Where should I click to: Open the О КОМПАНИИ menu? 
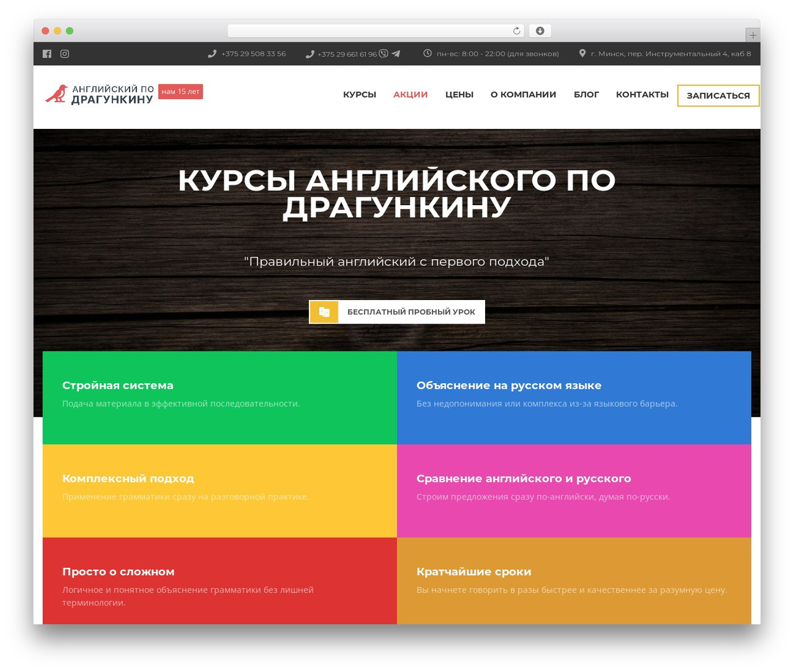point(524,94)
